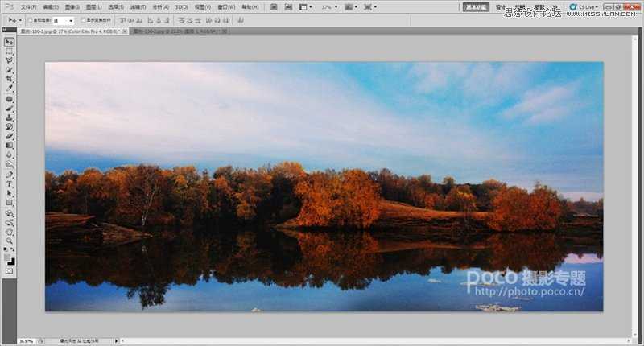Viewport: 644px width, 346px height.
Task: Select the Brush tool
Action: 9,109
